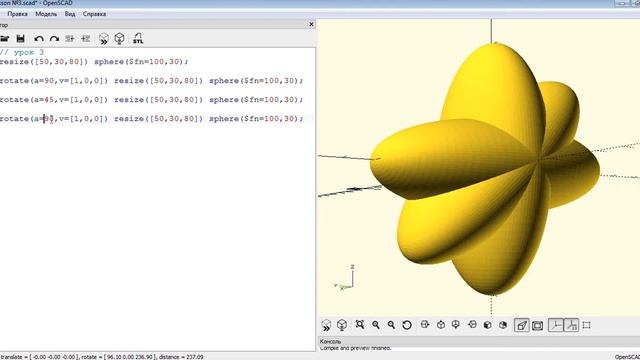
Task: Open the Правка menu
Action: pyautogui.click(x=18, y=14)
